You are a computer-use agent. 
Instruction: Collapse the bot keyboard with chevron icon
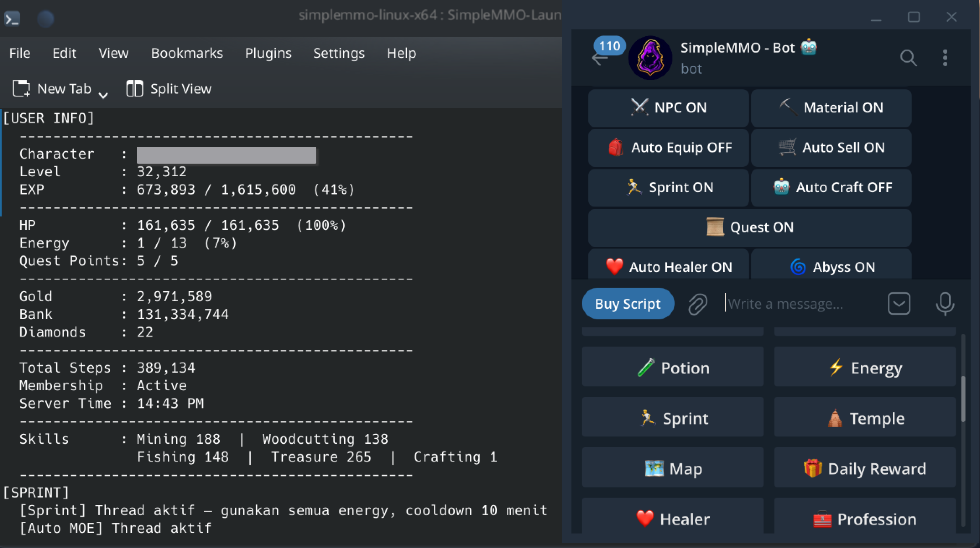tap(899, 303)
